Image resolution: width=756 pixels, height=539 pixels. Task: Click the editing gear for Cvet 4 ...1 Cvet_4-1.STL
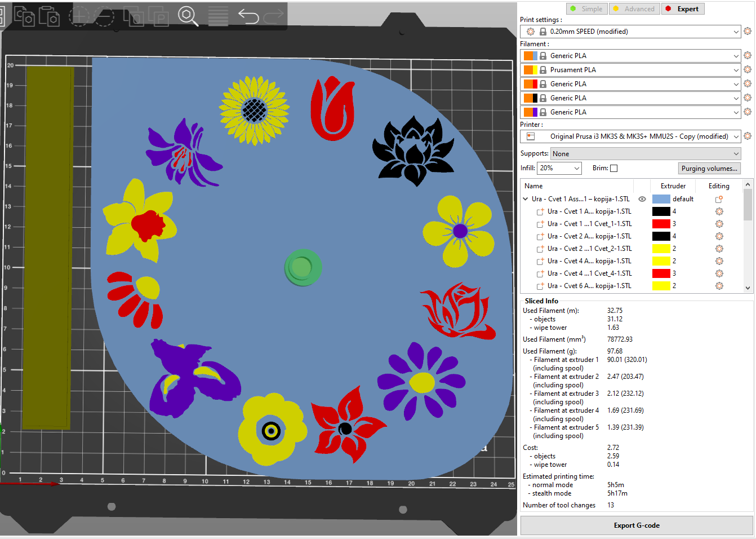(x=719, y=273)
